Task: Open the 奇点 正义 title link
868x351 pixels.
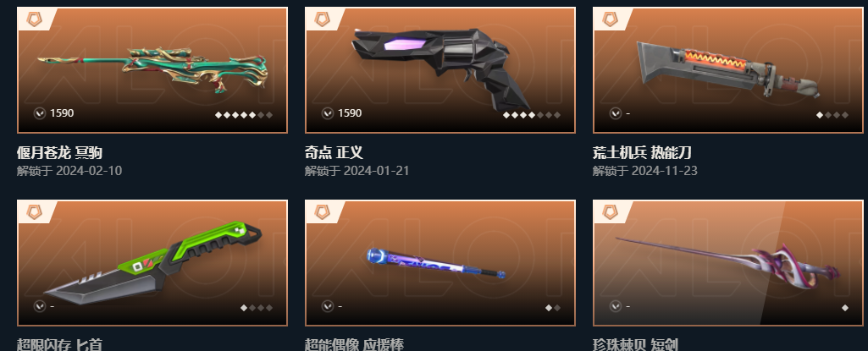Action: (334, 152)
